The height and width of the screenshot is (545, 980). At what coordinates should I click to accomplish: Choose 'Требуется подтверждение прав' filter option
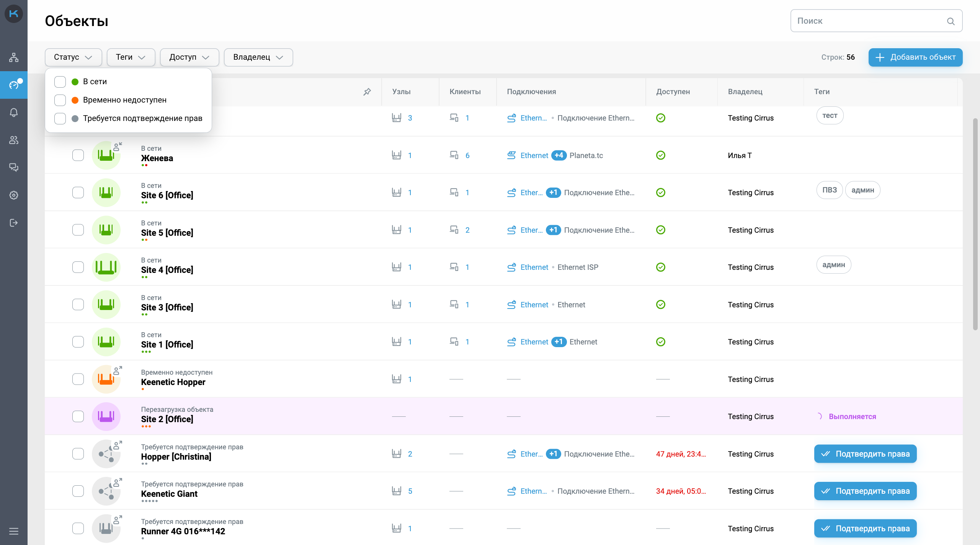point(60,118)
